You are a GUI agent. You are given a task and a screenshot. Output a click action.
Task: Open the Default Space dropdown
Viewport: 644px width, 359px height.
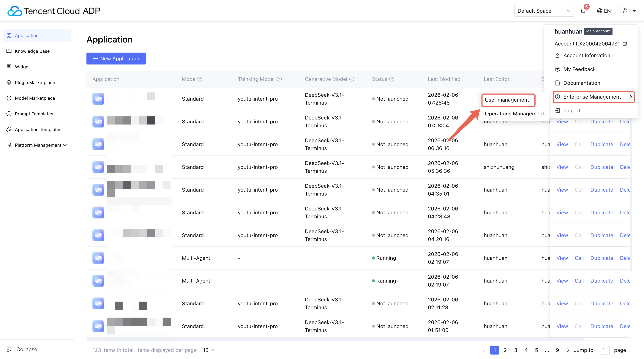pos(544,11)
